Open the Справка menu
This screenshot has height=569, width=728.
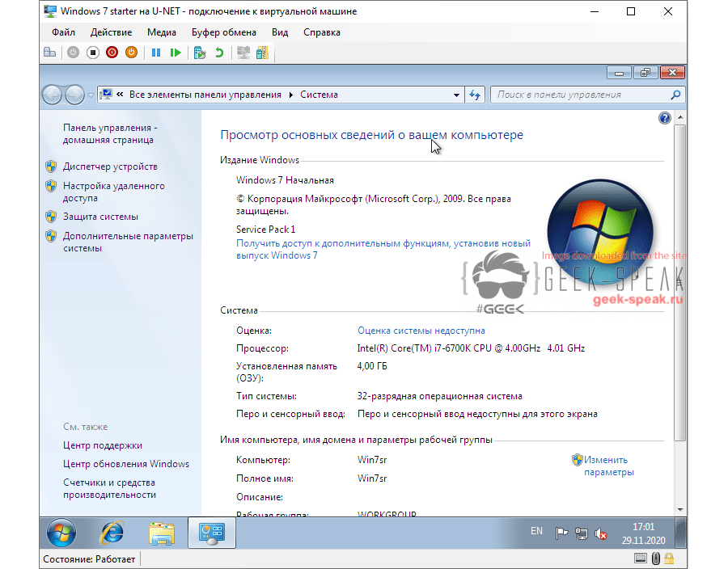coord(322,32)
